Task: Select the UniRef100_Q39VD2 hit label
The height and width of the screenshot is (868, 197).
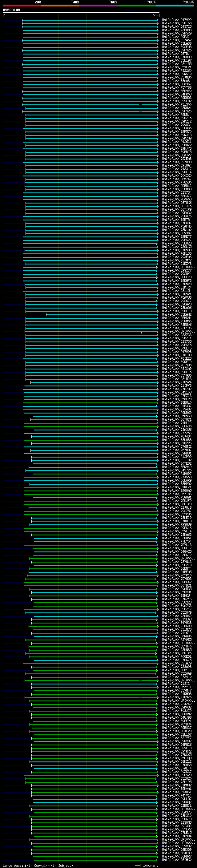Action: coord(177,846)
